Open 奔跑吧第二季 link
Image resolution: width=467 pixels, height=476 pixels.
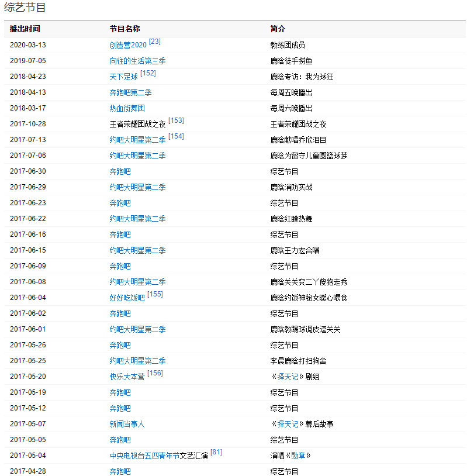click(130, 92)
